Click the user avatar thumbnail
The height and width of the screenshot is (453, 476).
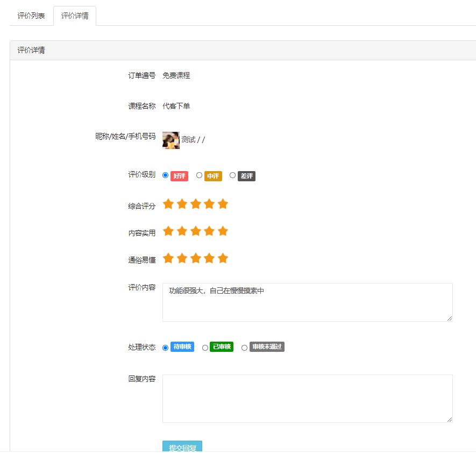pos(171,140)
